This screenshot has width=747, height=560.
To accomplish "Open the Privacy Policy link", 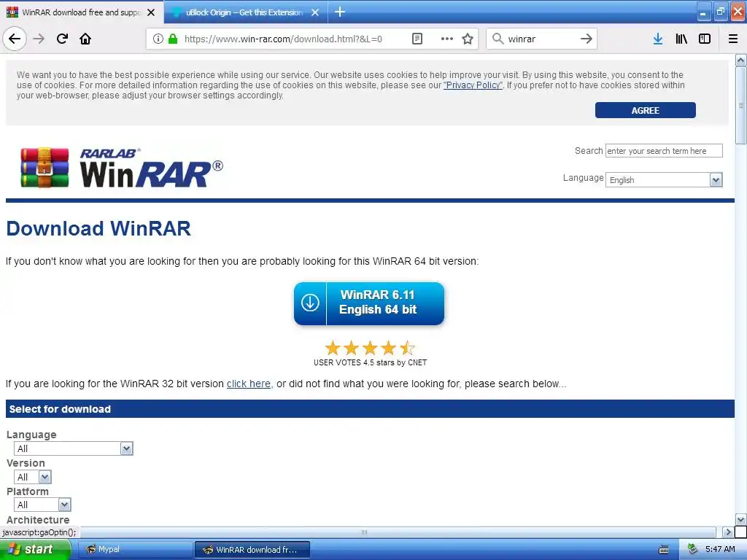I will coord(473,85).
